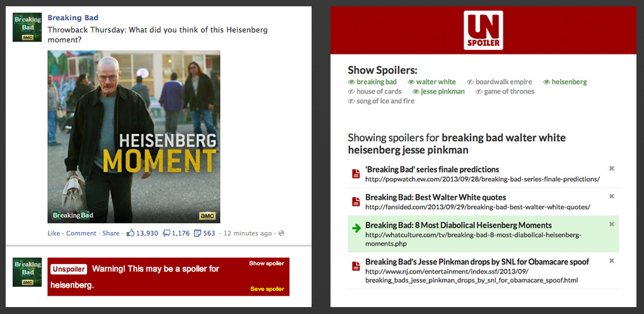Toggle spoilers for breaking bad
Image resolution: width=644 pixels, height=314 pixels.
(373, 82)
